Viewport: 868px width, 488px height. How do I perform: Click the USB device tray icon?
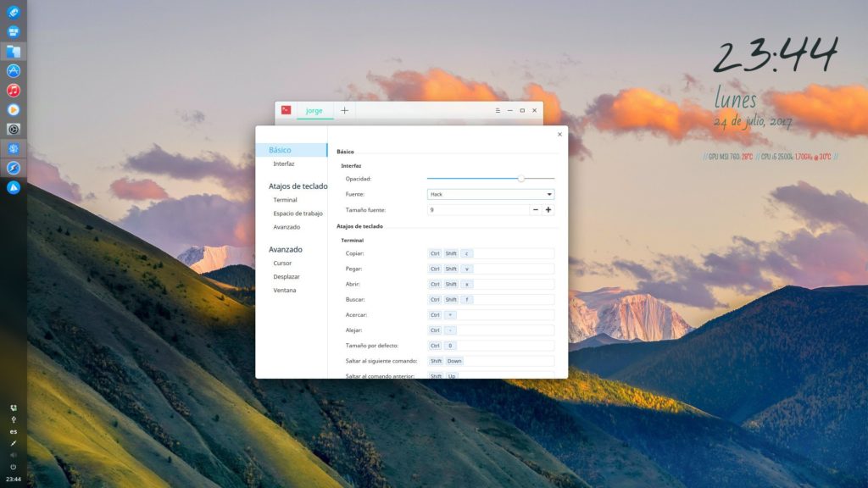pos(14,419)
